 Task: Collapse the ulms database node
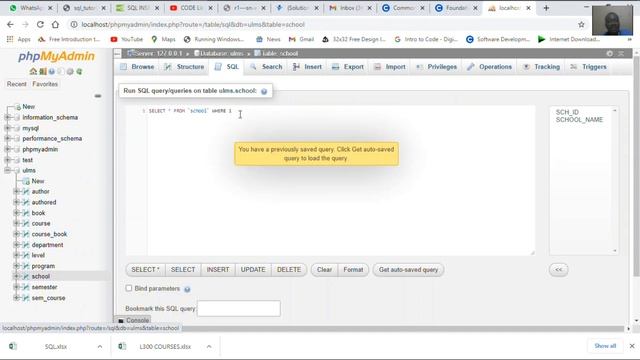(x=7, y=170)
